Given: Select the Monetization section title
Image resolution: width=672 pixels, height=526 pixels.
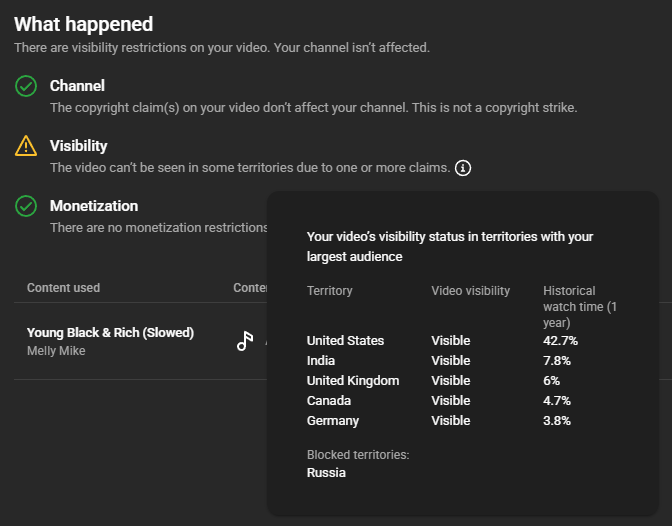Looking at the screenshot, I should click(94, 206).
